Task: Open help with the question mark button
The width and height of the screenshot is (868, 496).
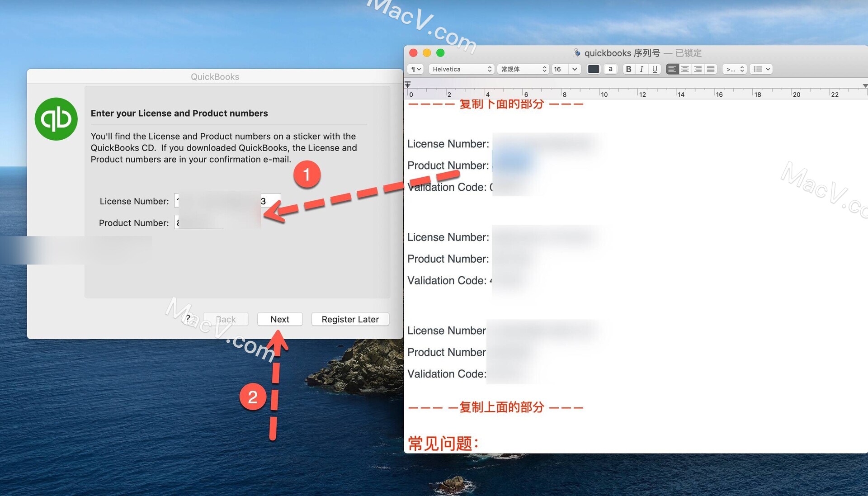Action: pyautogui.click(x=188, y=318)
